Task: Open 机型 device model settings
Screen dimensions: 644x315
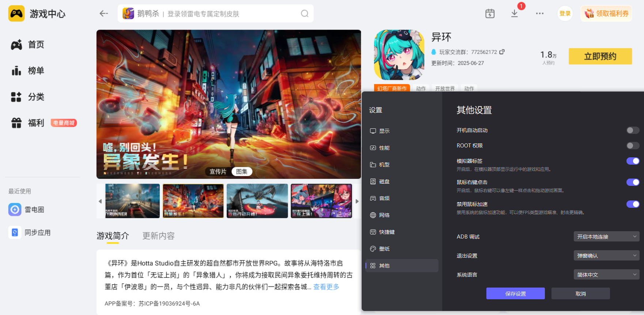Action: click(402, 165)
